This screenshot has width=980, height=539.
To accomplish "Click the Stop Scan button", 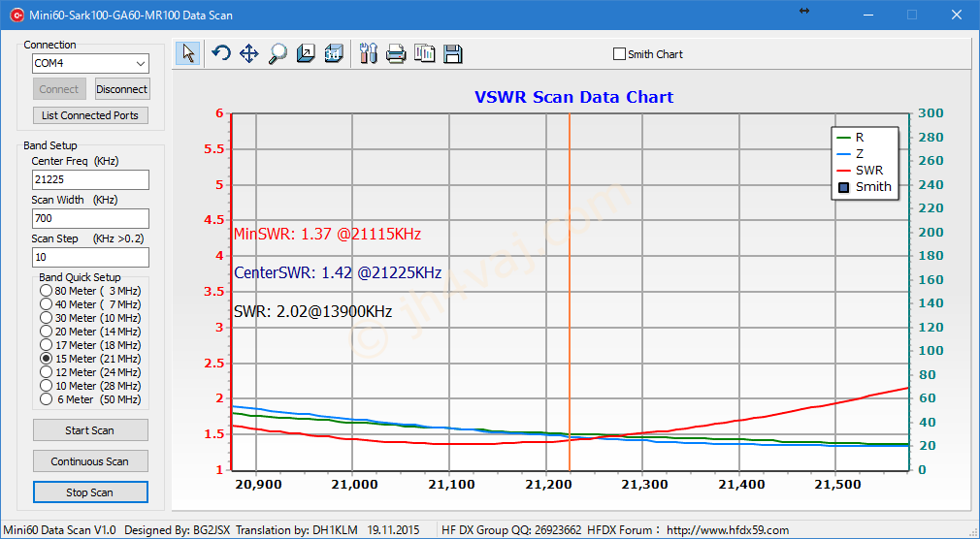I will click(90, 492).
